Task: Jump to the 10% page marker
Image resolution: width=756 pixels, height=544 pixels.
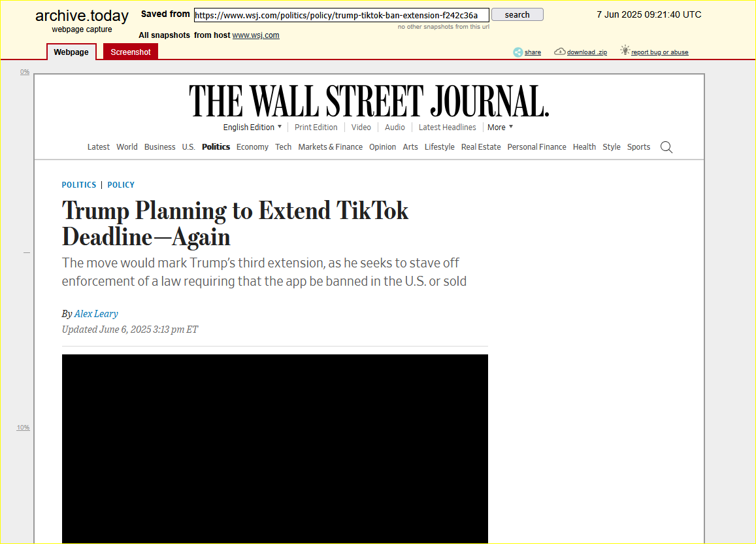Action: coord(23,428)
